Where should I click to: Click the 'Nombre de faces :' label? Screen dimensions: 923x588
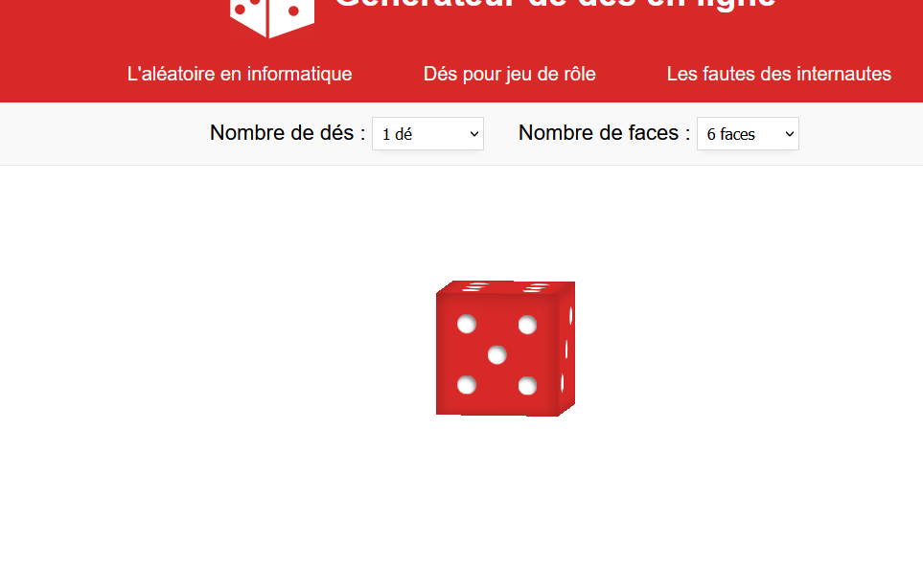click(604, 133)
